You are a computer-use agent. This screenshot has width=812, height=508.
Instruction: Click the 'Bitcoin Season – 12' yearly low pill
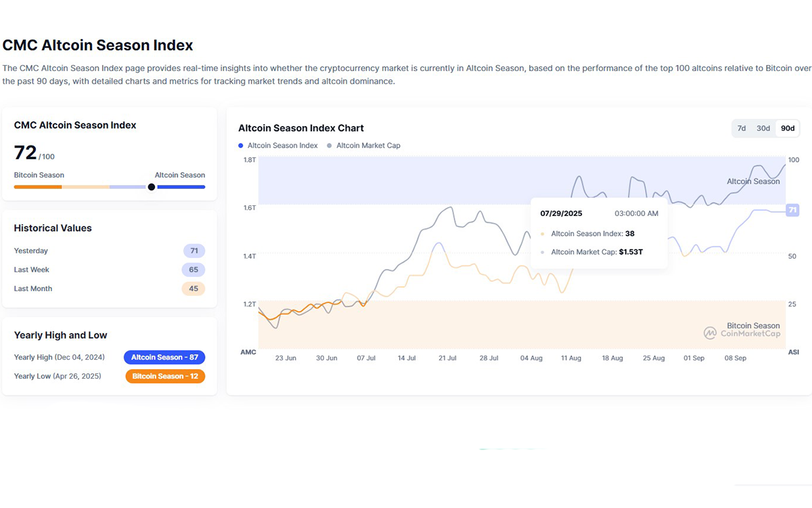click(165, 376)
